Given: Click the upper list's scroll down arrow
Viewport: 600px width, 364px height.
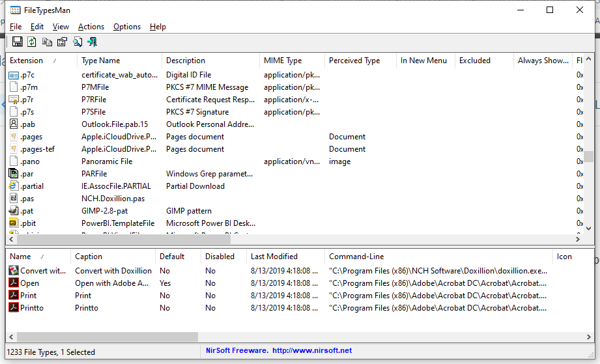Looking at the screenshot, I should [588, 229].
